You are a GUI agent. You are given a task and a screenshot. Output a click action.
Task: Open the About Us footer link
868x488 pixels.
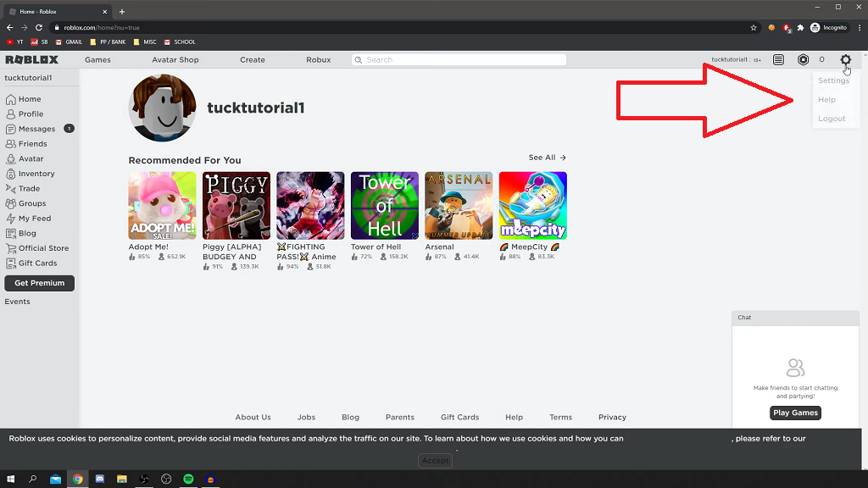(x=253, y=417)
